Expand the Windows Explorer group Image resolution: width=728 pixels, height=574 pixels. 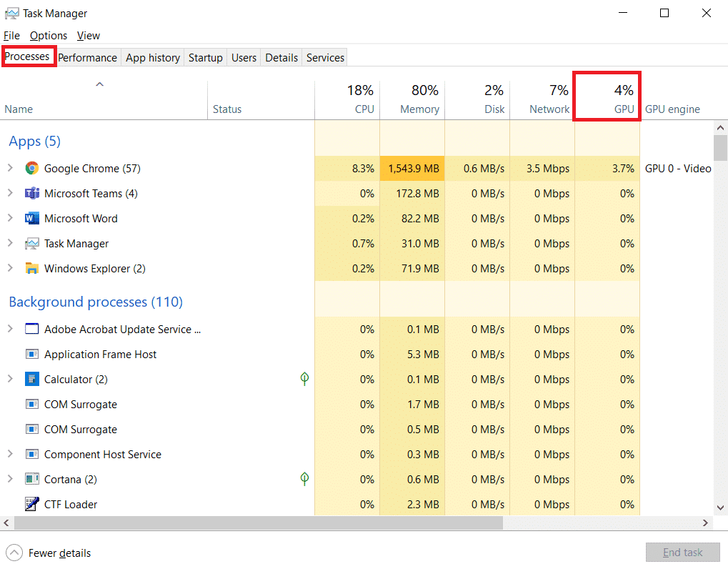click(x=11, y=268)
